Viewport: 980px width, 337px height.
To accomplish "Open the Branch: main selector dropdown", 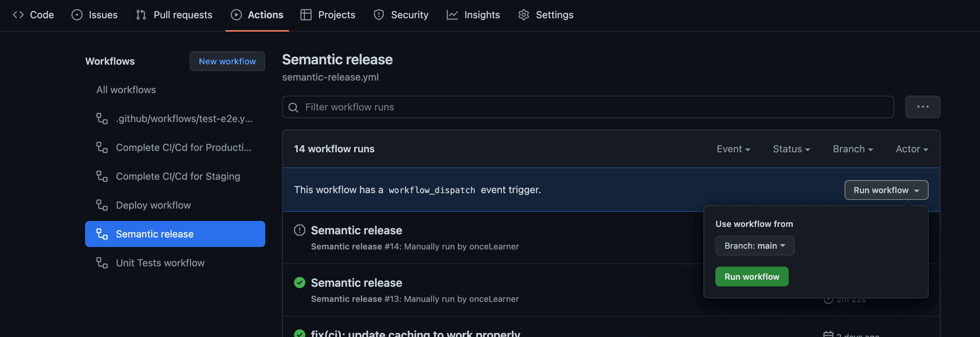I will (x=754, y=246).
